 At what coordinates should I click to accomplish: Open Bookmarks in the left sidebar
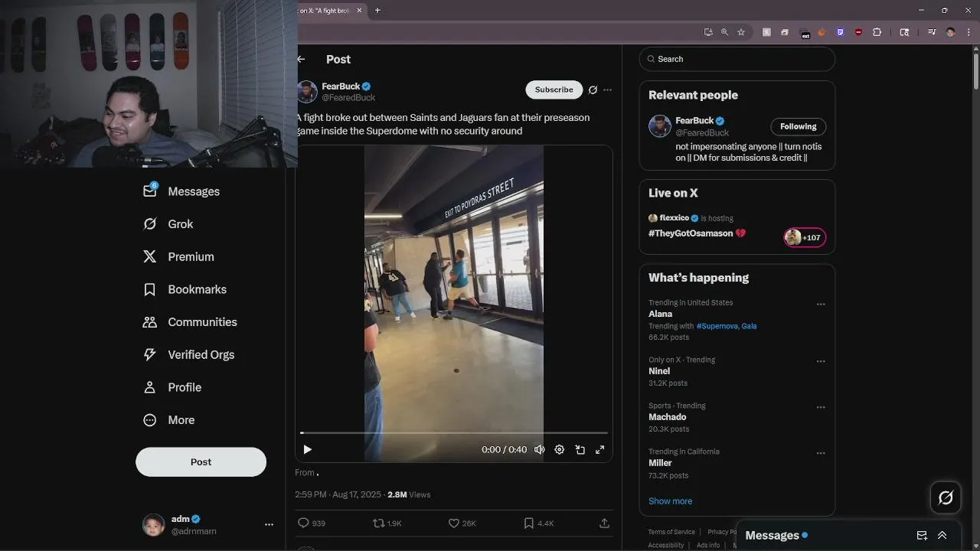[x=185, y=289]
